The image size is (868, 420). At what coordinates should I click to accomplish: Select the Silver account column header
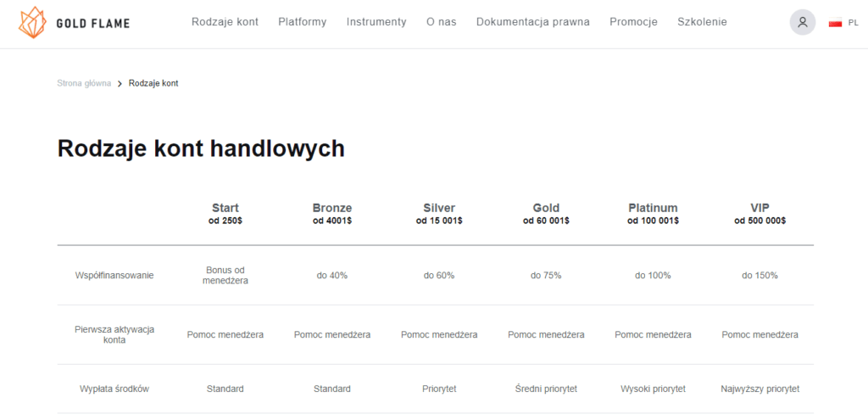(x=439, y=213)
